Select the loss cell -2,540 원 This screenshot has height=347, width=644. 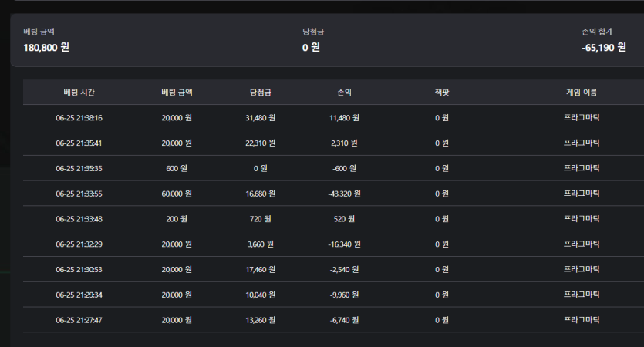pyautogui.click(x=344, y=270)
